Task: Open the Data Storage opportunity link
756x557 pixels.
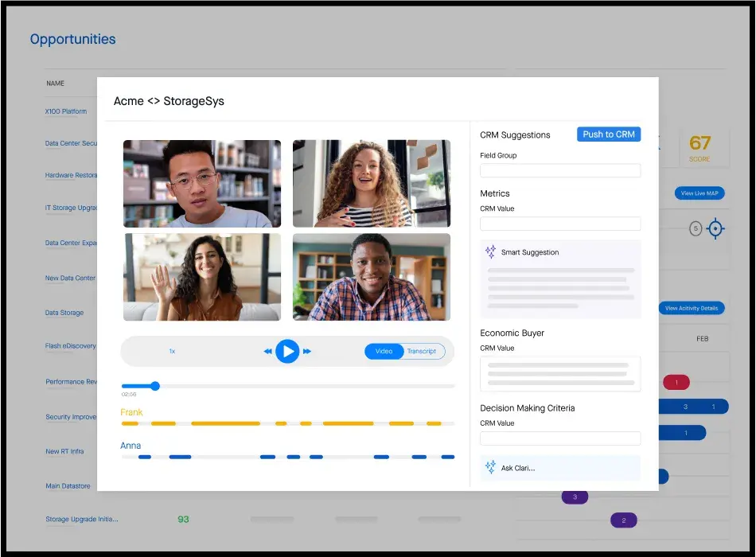Action: point(64,313)
